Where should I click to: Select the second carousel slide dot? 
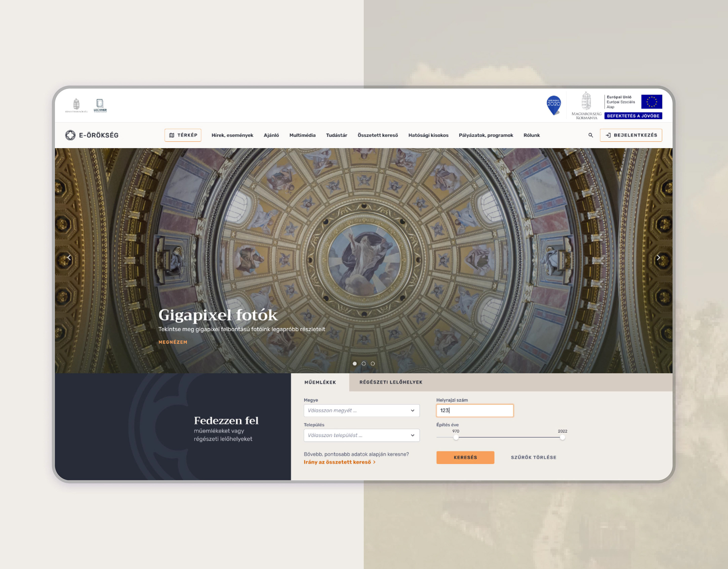tap(364, 364)
